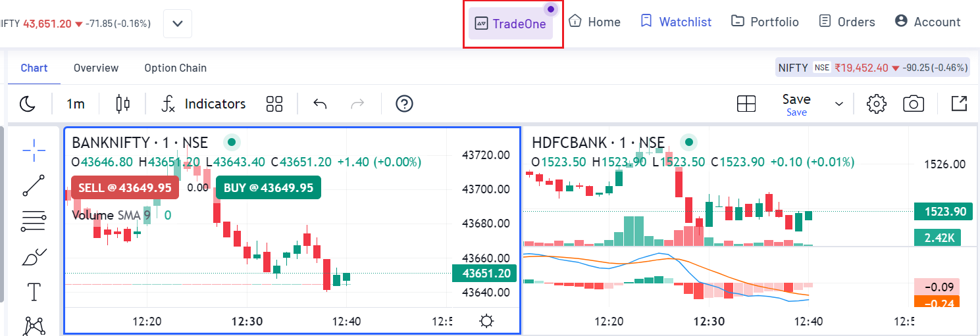Open the Overview tab
The height and width of the screenshot is (336, 980).
click(x=96, y=68)
